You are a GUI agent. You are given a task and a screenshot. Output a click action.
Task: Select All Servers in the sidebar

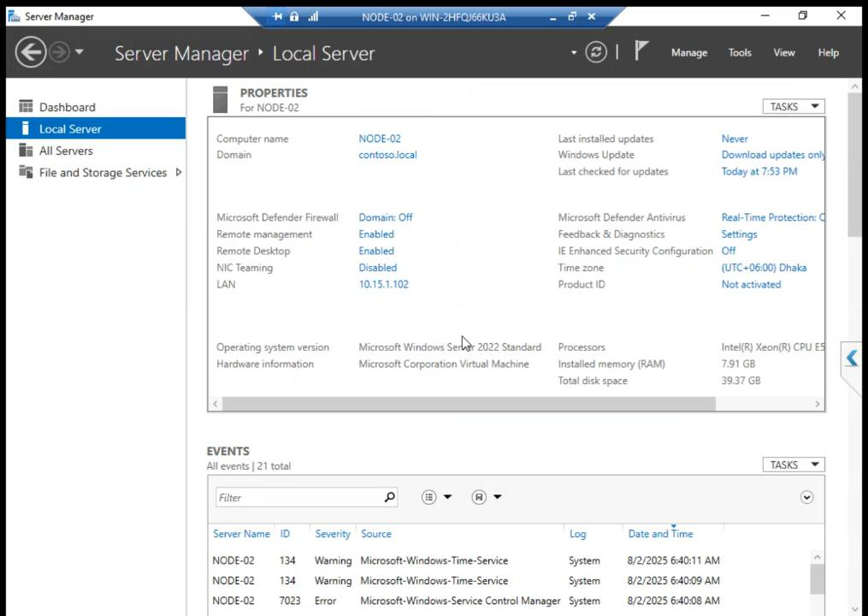95,151
